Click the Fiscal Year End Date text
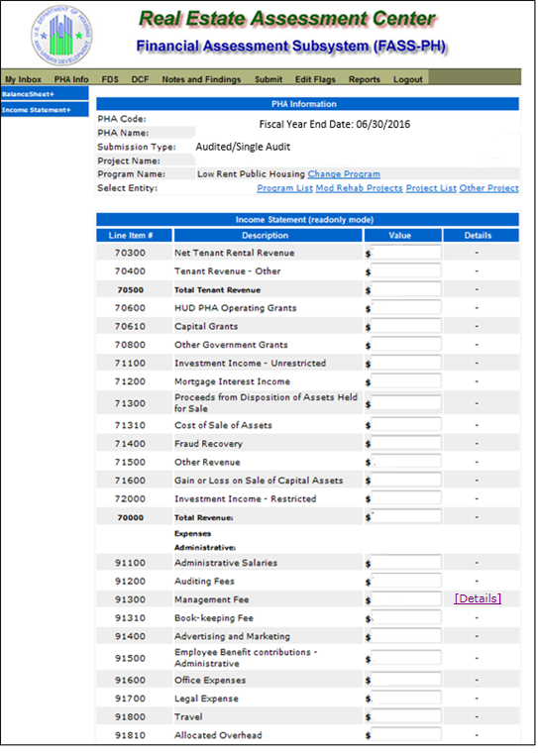The height and width of the screenshot is (756, 538). click(335, 125)
